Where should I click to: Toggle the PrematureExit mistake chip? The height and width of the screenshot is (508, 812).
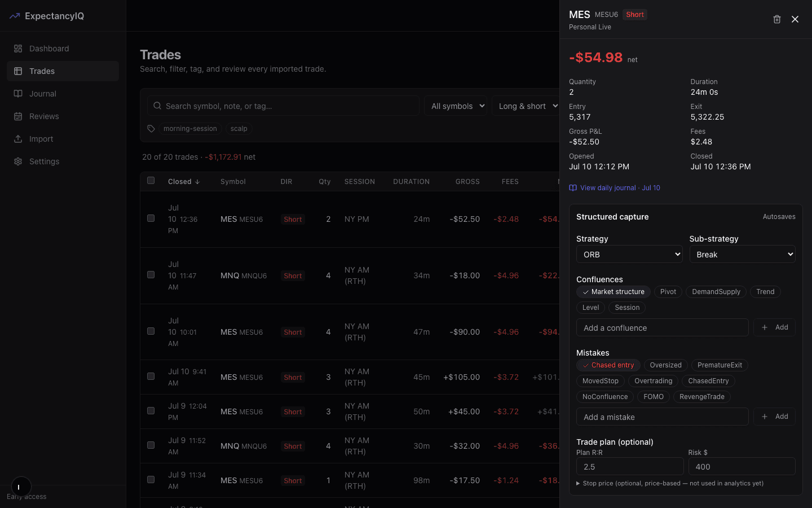point(720,365)
